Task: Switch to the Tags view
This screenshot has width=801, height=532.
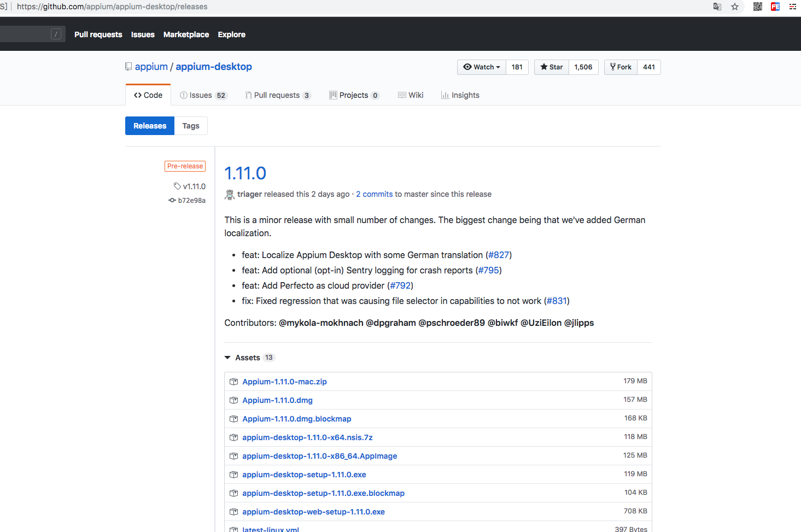Action: [191, 126]
